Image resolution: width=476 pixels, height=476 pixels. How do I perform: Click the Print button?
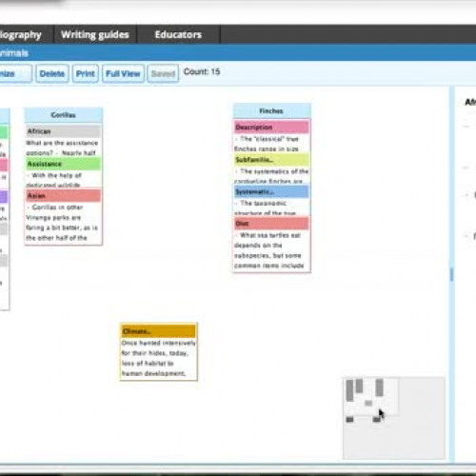[85, 73]
